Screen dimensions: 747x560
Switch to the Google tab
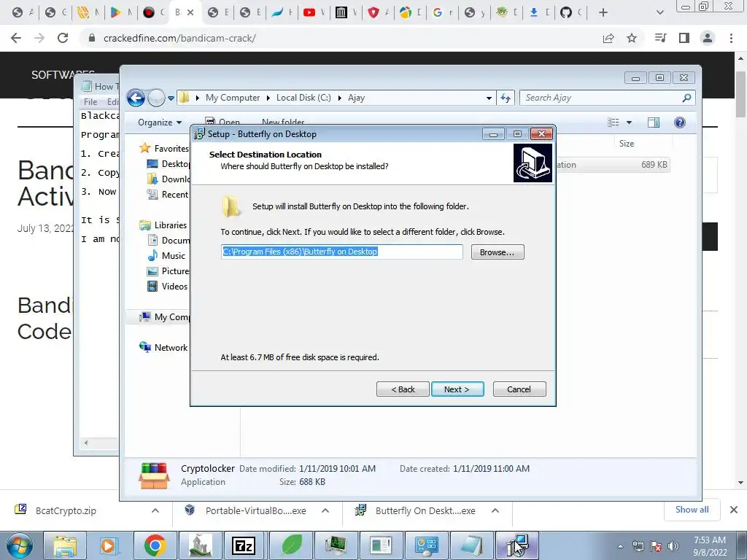[443, 13]
